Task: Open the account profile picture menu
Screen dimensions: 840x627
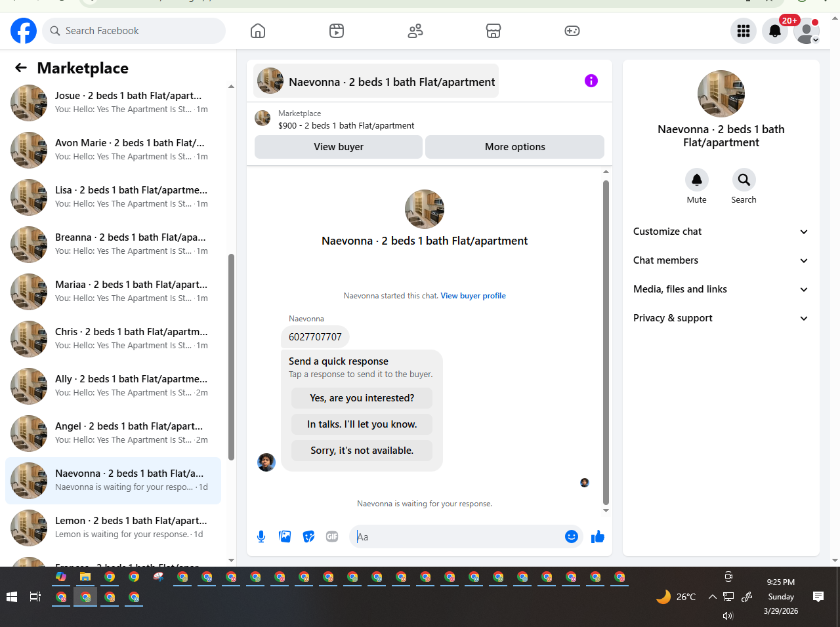Action: click(x=807, y=31)
